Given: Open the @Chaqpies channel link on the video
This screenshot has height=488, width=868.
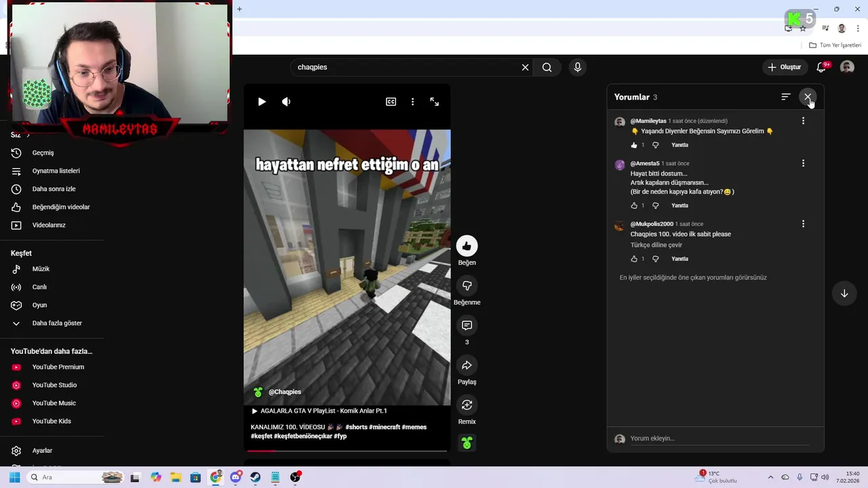Looking at the screenshot, I should coord(285,392).
